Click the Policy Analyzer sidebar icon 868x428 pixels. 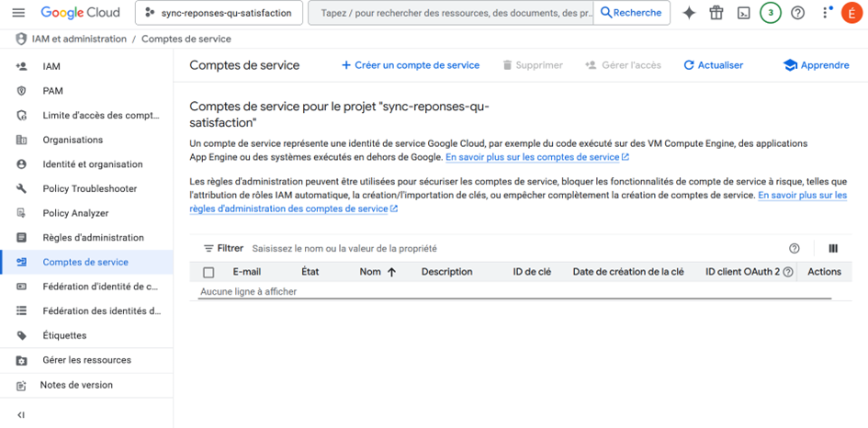point(22,213)
